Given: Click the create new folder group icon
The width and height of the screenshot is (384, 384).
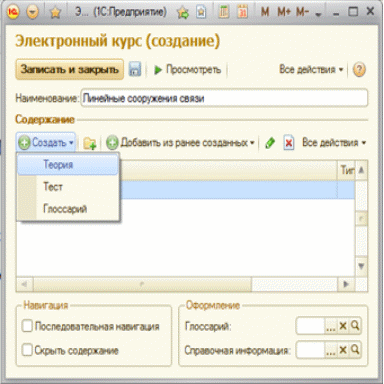Looking at the screenshot, I should click(x=90, y=143).
